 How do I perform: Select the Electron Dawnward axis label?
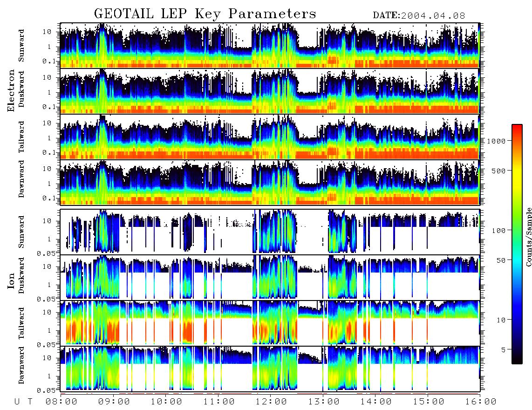(21, 179)
